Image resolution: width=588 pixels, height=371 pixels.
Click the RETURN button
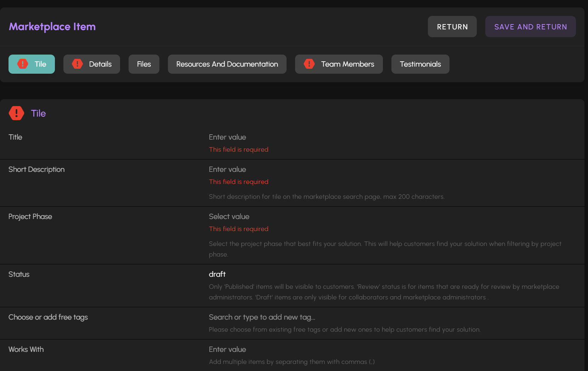(452, 27)
